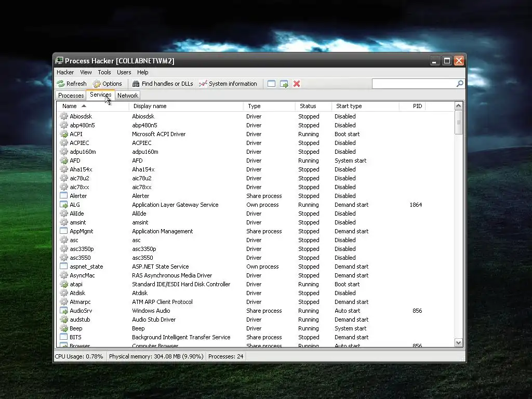Click the gear icon for ACPIEC

(x=64, y=143)
